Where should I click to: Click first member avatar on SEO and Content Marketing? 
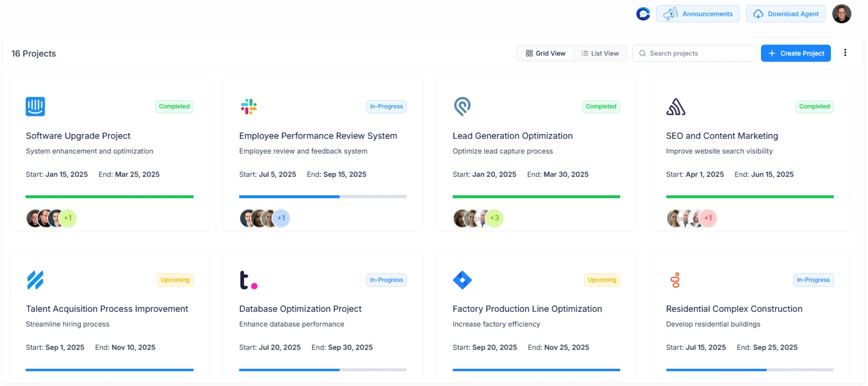674,218
